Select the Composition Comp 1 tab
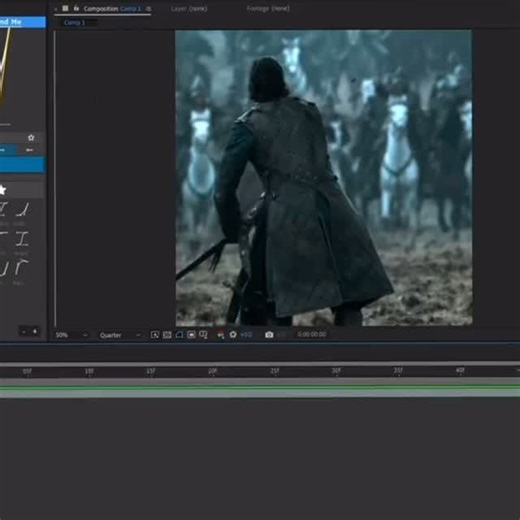The image size is (520, 520). 112,9
